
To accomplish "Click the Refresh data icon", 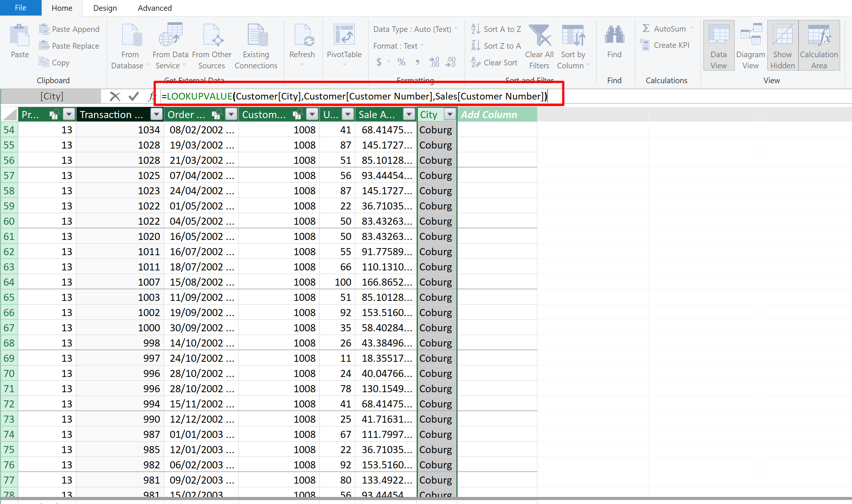I will (x=302, y=36).
